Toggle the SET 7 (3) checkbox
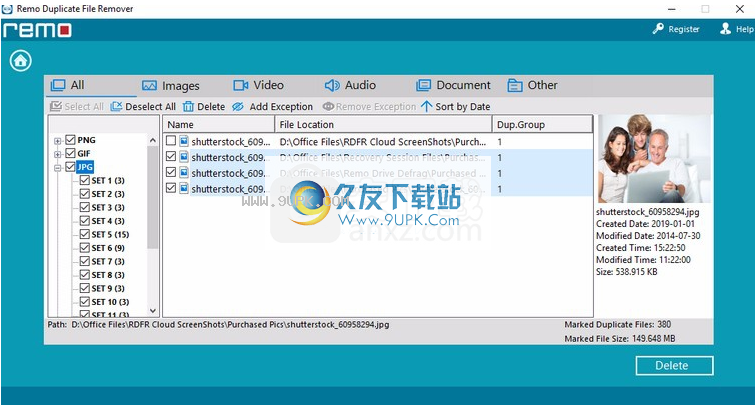The image size is (756, 407). tap(85, 261)
